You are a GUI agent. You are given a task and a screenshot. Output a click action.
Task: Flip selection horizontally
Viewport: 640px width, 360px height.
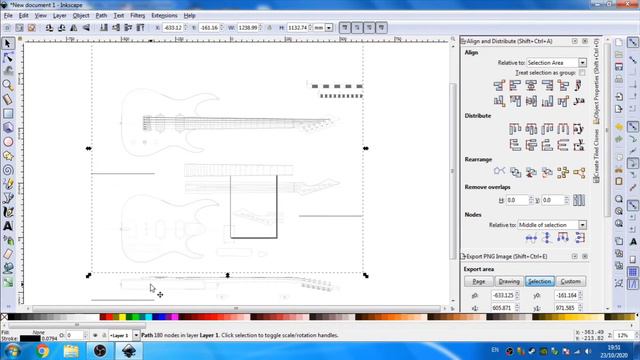pos(74,28)
